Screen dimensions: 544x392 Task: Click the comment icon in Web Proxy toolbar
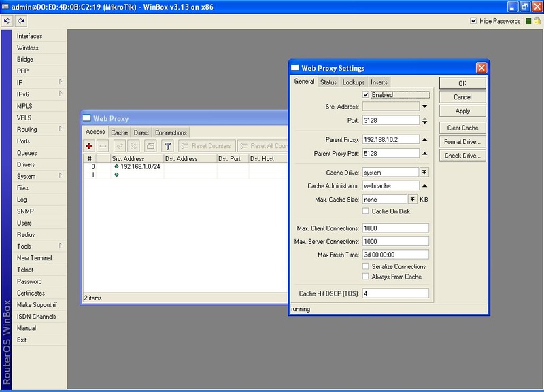[x=150, y=146]
